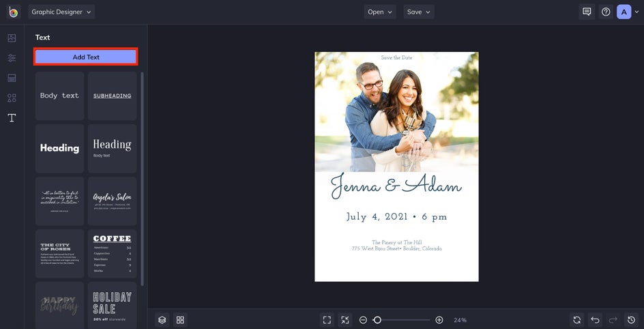
Task: Click the text panel scrollbar
Action: coord(142,179)
